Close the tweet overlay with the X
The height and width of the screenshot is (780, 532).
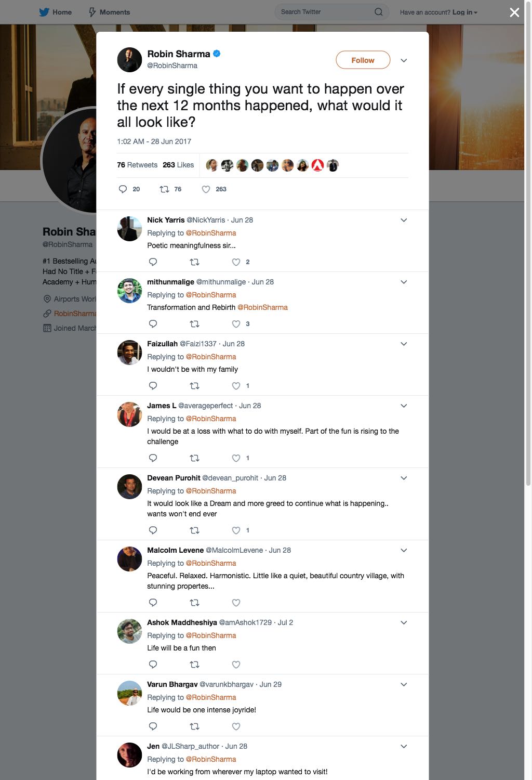pos(514,12)
